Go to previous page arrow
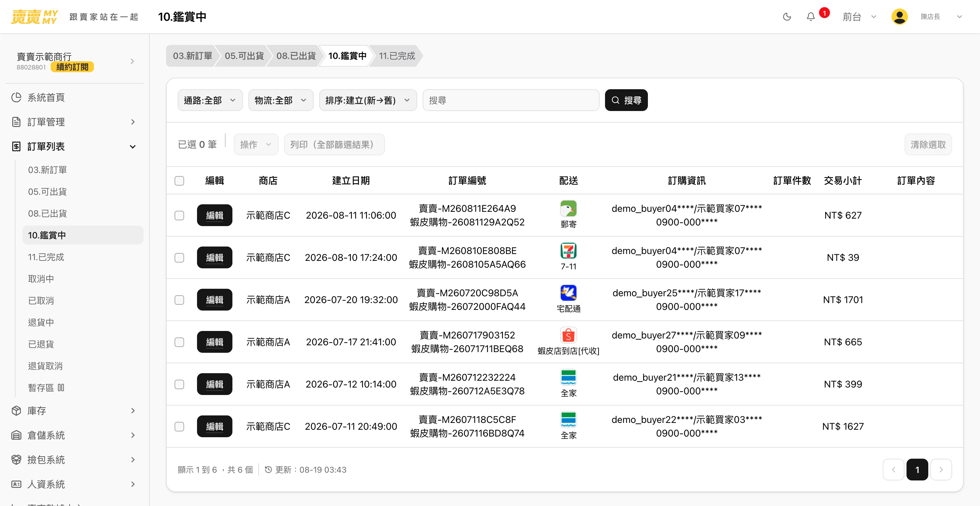Screen dimensions: 980x506 [893, 470]
